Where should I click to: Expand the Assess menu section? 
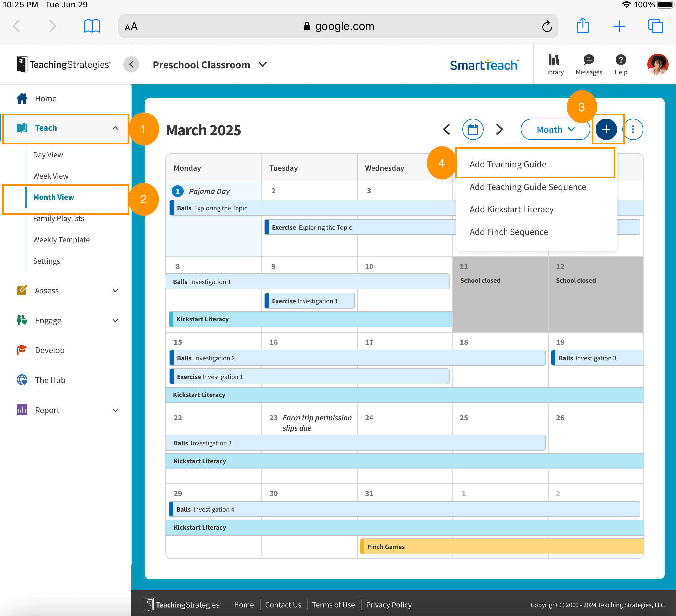115,290
